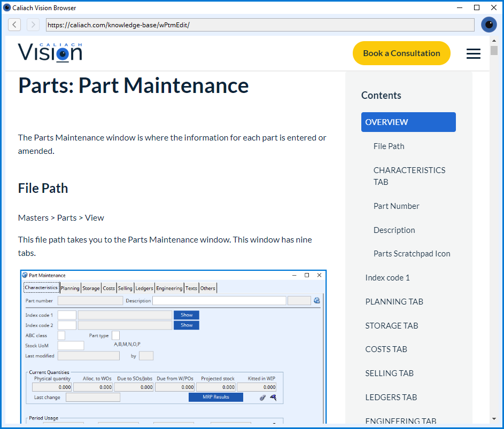
Task: Click the vertical scrollbar thumb
Action: [x=494, y=50]
